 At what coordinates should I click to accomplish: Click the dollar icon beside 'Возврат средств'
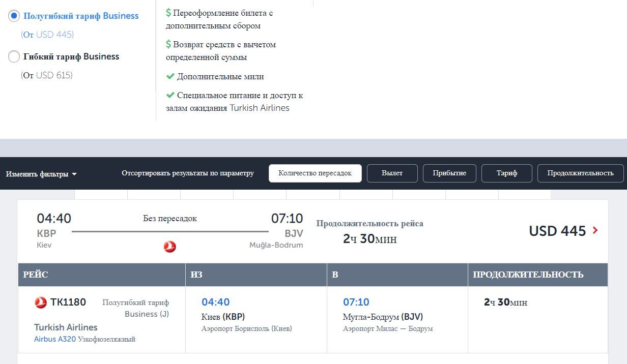[x=168, y=44]
